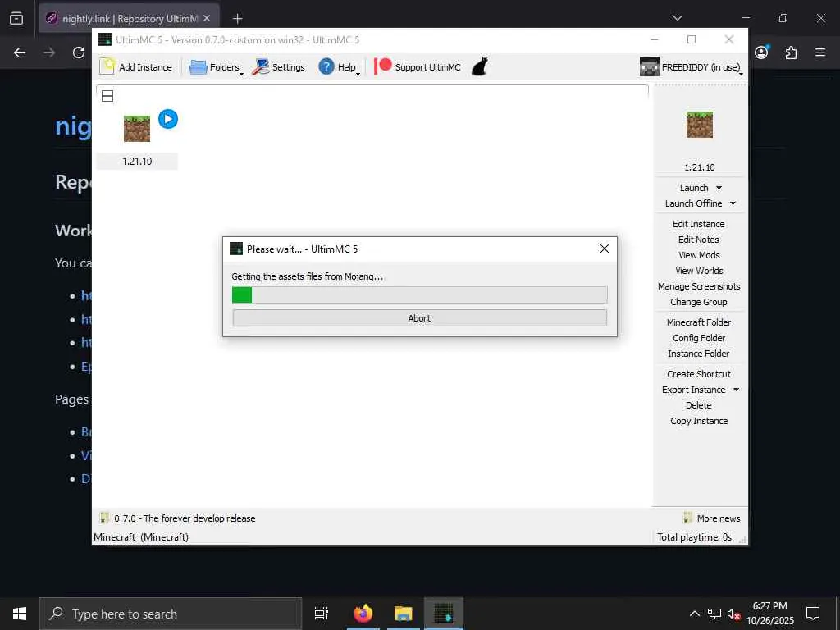Screen dimensions: 840x630
Task: Click Minecraft (Minecraft) status bar text
Action: point(141,537)
